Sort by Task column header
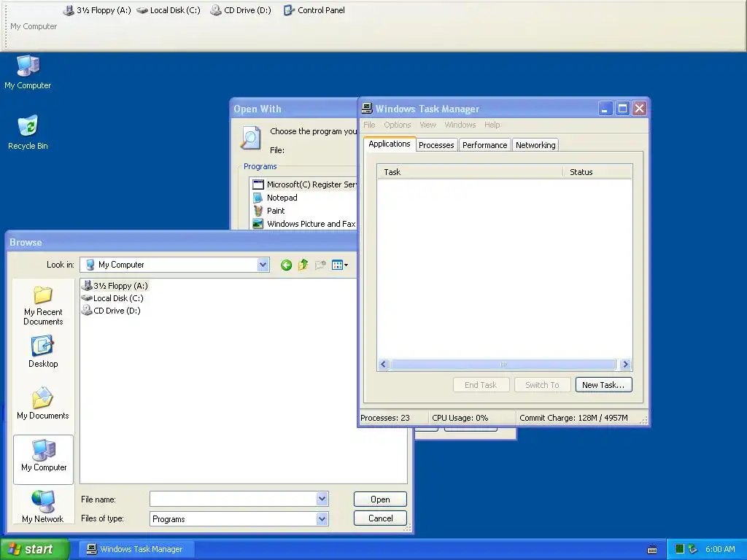This screenshot has width=747, height=560. pyautogui.click(x=470, y=172)
